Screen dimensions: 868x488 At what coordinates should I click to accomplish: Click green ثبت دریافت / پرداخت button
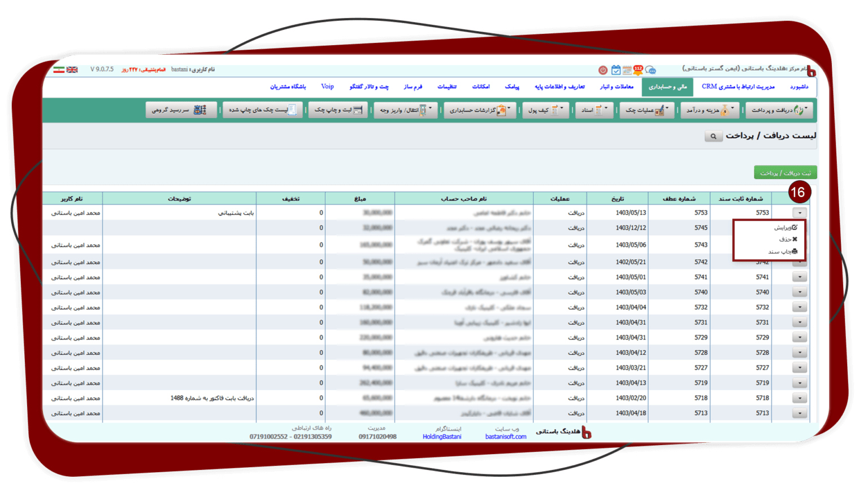coord(785,173)
